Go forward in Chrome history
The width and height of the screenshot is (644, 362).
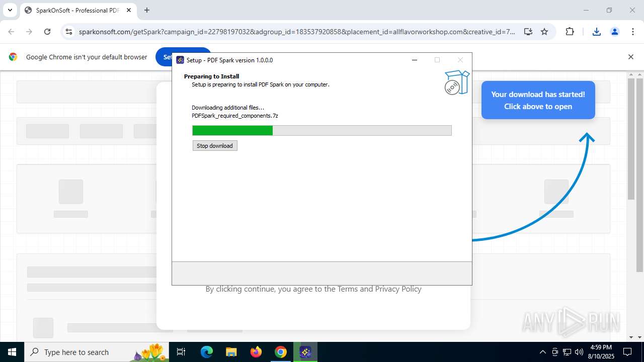pyautogui.click(x=29, y=32)
